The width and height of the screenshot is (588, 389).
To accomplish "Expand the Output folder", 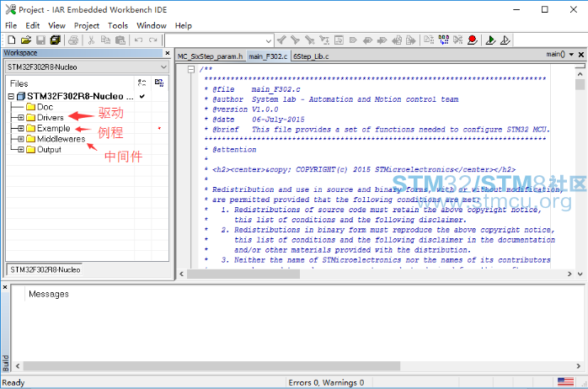I will coord(21,150).
